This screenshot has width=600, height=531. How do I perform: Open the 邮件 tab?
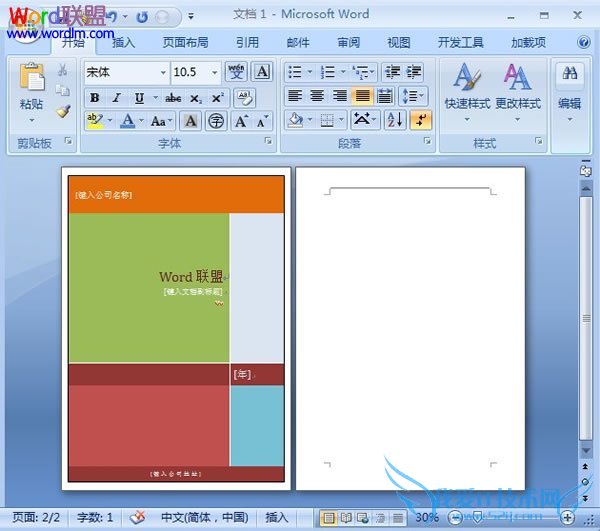click(298, 42)
